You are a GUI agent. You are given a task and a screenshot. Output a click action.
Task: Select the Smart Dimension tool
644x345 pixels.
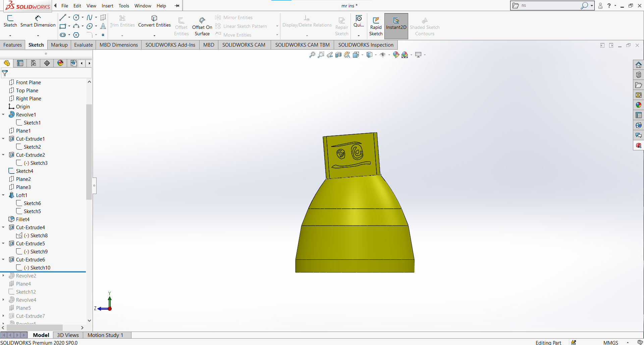tap(38, 21)
